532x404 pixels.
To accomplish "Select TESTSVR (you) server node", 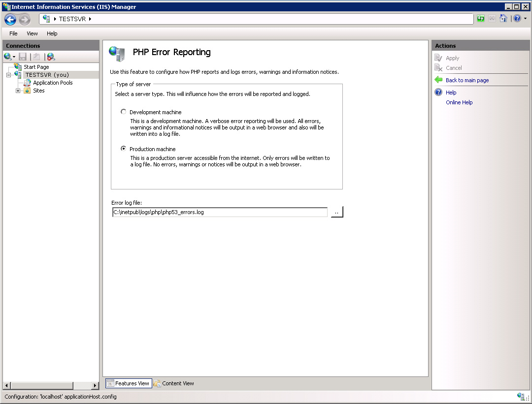I will point(47,75).
